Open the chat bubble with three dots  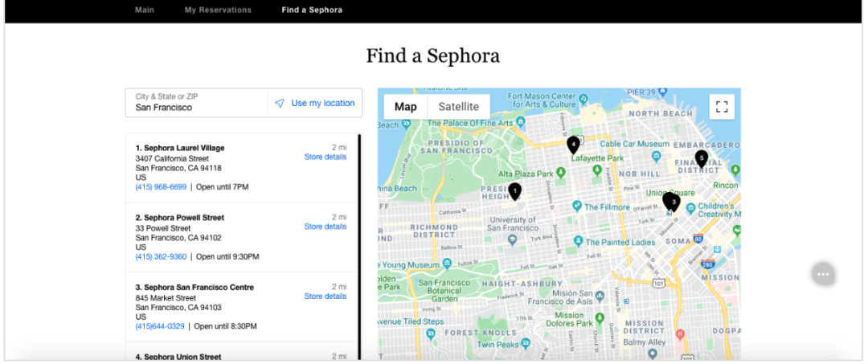[x=823, y=274]
